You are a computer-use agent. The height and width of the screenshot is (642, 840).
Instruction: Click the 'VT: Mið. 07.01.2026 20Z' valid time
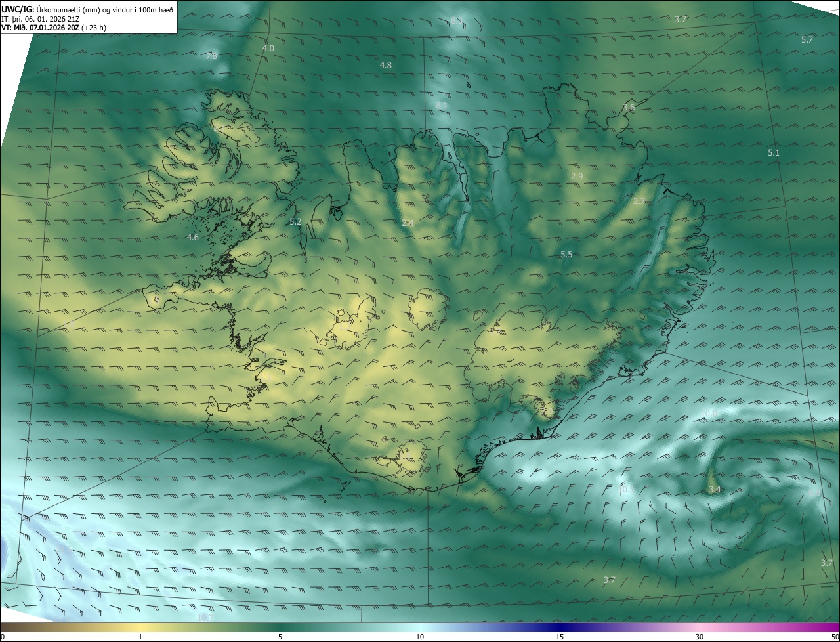[x=41, y=28]
